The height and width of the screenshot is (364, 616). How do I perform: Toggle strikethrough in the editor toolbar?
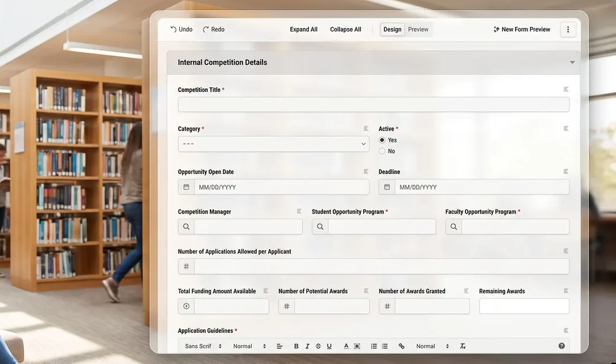(318, 346)
